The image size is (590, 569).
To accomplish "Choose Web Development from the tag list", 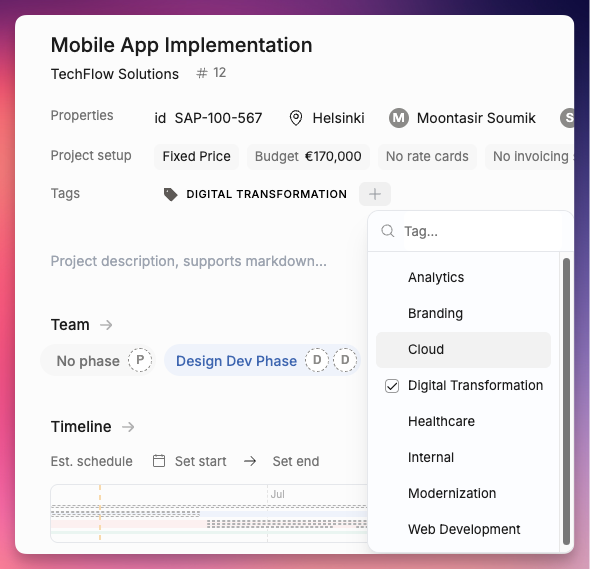I will 463,529.
